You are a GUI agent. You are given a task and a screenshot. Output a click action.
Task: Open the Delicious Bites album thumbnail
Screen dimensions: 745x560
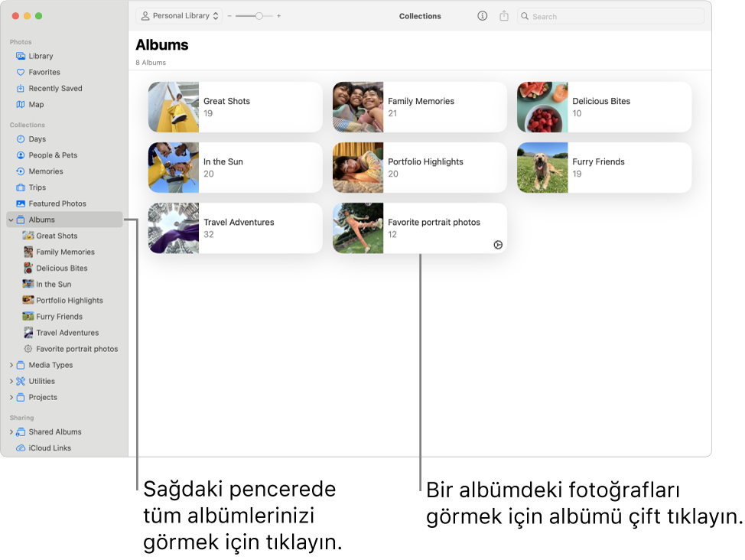pos(542,107)
